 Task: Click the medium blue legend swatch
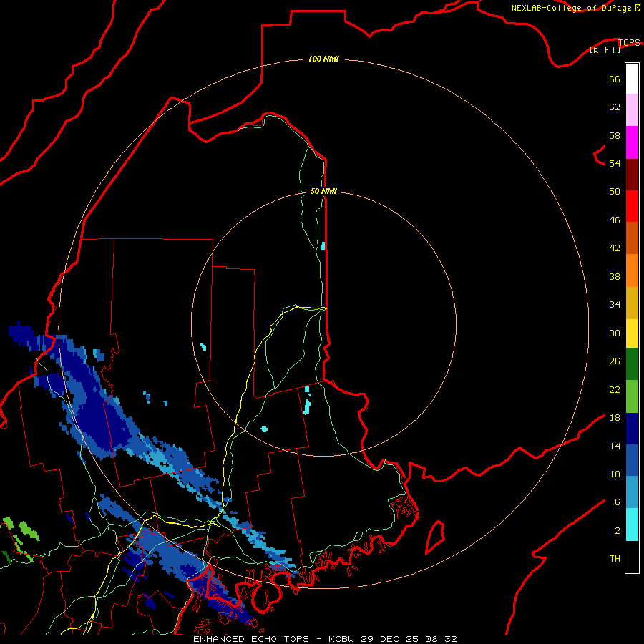[632, 460]
